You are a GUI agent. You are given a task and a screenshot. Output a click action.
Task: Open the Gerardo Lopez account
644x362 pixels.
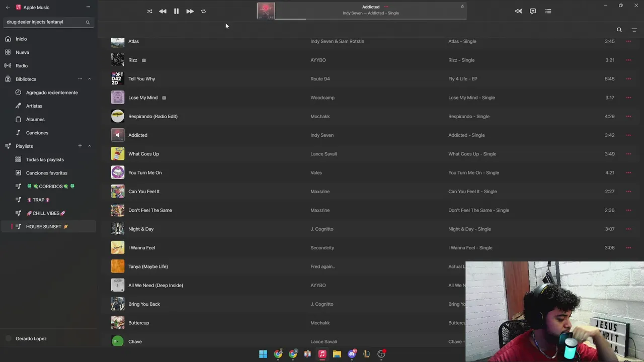31,338
